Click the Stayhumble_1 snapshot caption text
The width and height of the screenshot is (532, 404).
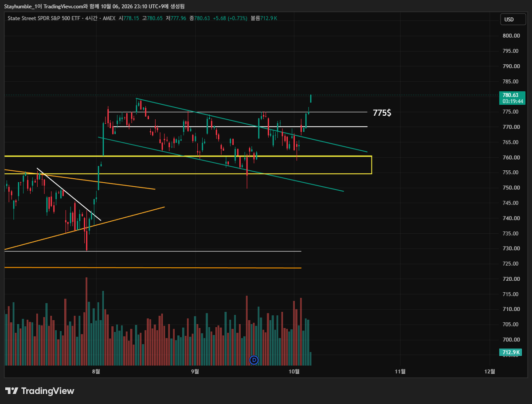[x=95, y=6]
